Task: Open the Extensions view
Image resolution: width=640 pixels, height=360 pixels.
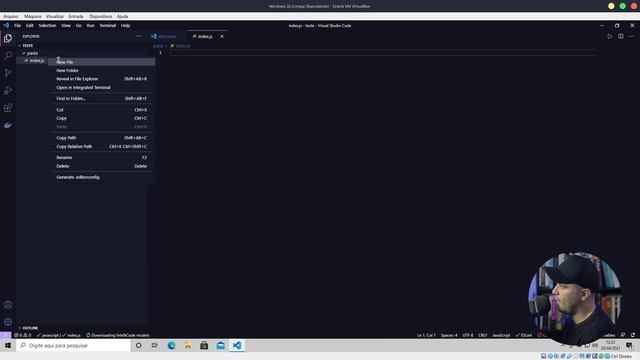Action: point(8,108)
